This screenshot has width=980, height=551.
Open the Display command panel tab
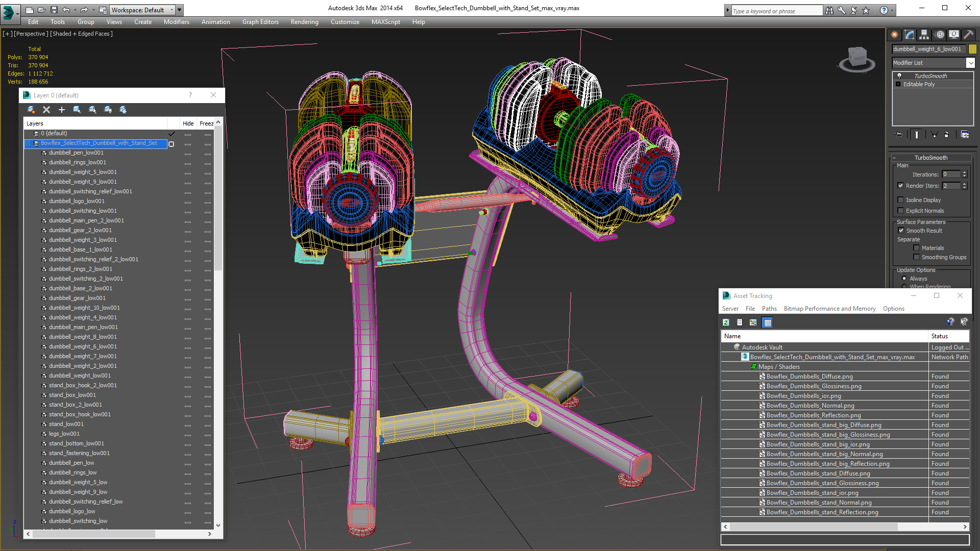[954, 35]
